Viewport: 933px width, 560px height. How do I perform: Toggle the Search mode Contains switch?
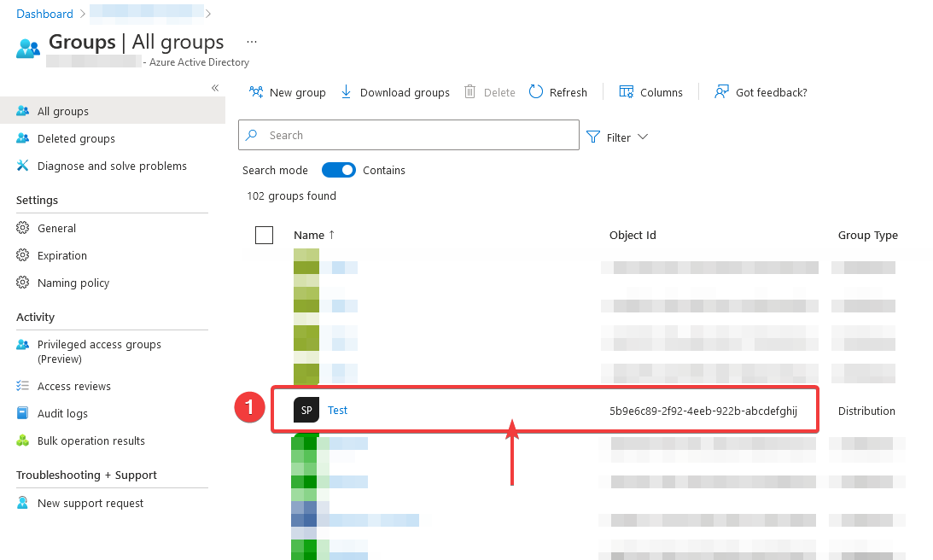(339, 170)
